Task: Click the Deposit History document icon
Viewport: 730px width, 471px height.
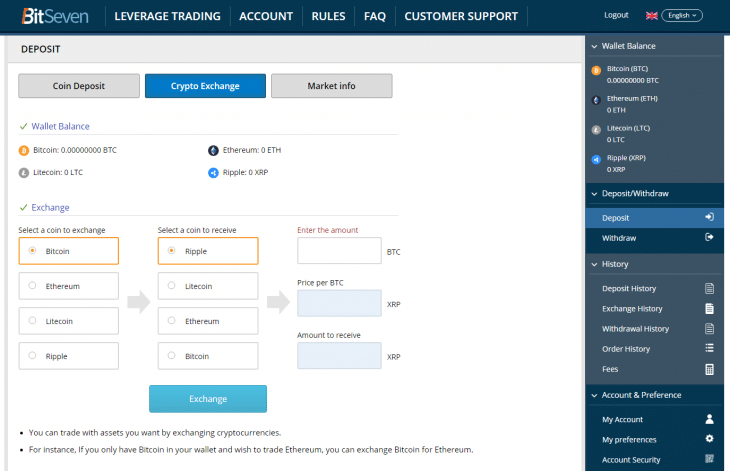Action: [x=709, y=289]
